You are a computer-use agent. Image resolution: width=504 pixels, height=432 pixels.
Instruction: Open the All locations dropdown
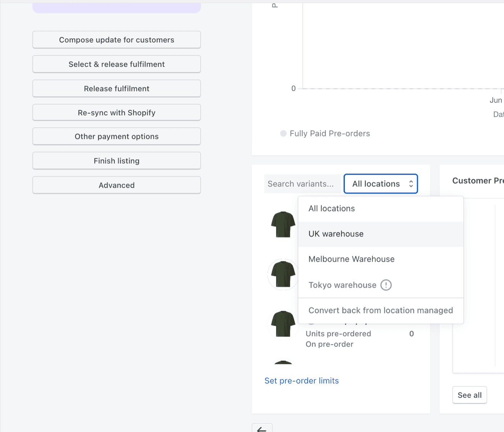[381, 184]
